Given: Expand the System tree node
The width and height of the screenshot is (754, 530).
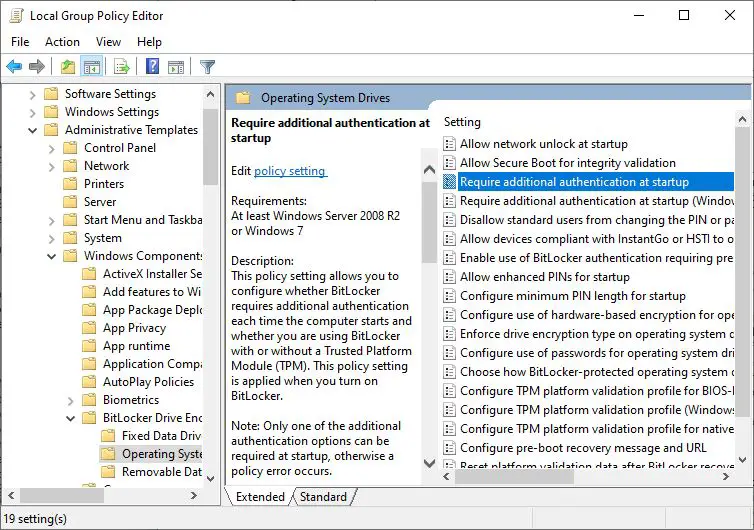Looking at the screenshot, I should 51,239.
